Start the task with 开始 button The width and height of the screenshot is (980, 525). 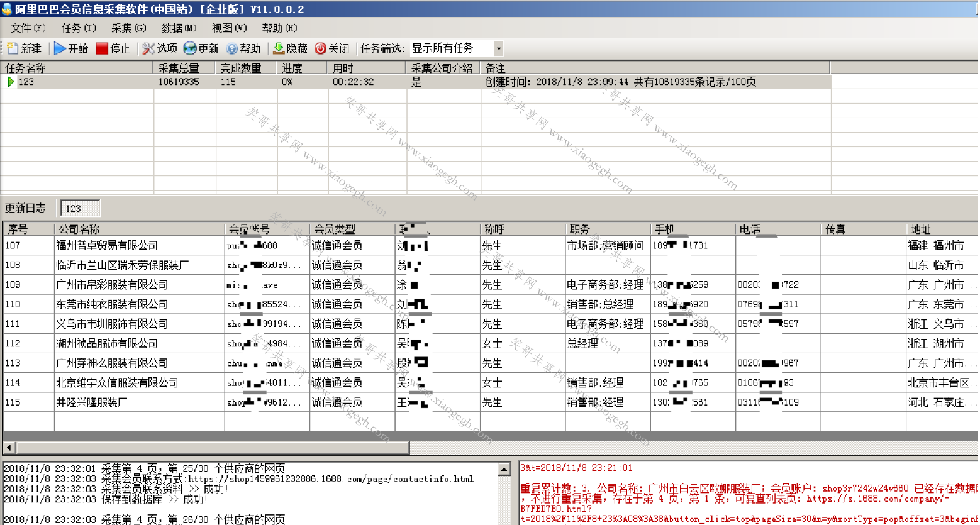(x=71, y=48)
